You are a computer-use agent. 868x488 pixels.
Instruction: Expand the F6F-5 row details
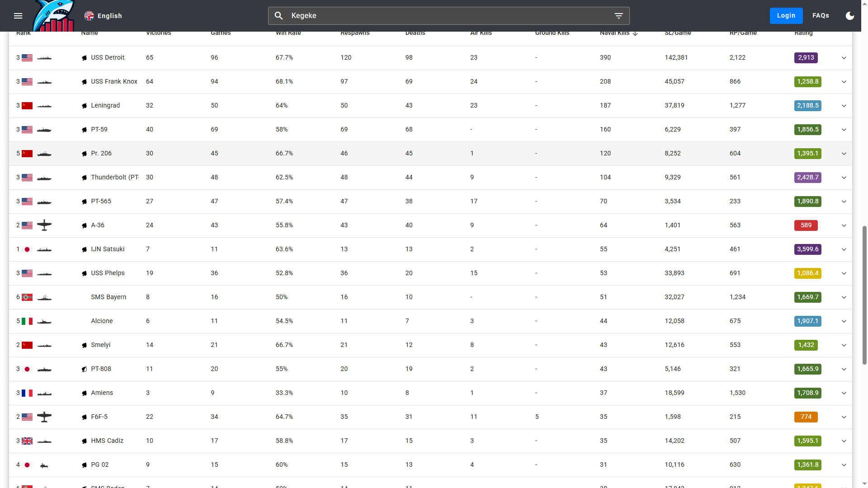[x=844, y=417]
